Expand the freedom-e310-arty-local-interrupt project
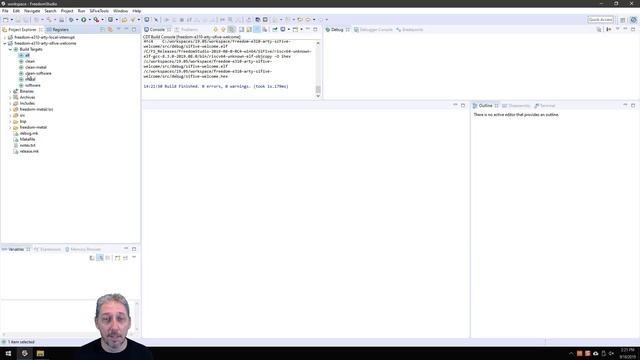 [x=5, y=37]
